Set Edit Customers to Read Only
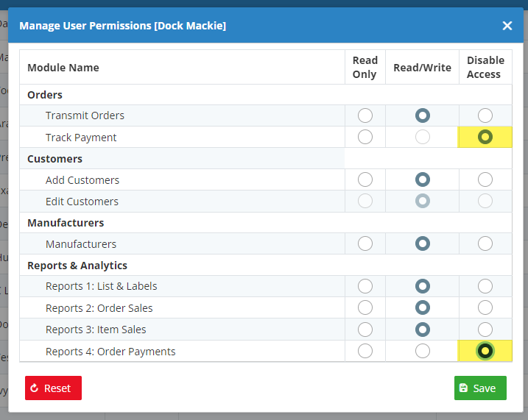The width and height of the screenshot is (528, 420). pyautogui.click(x=365, y=201)
